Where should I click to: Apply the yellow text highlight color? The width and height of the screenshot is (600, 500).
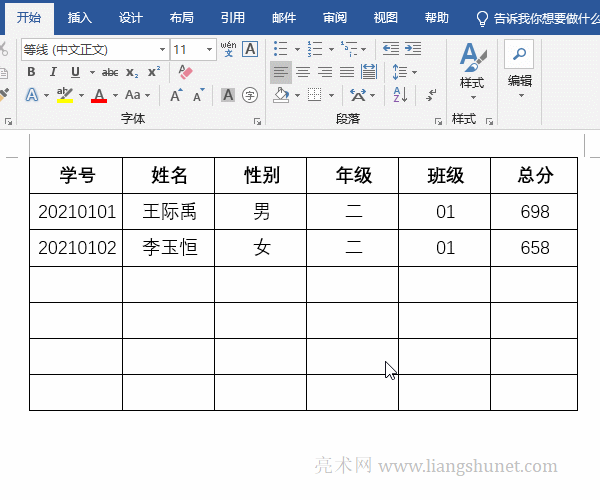click(64, 95)
